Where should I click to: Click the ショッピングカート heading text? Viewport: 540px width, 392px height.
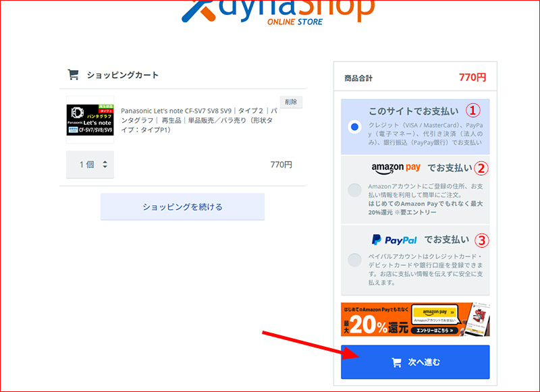point(123,75)
